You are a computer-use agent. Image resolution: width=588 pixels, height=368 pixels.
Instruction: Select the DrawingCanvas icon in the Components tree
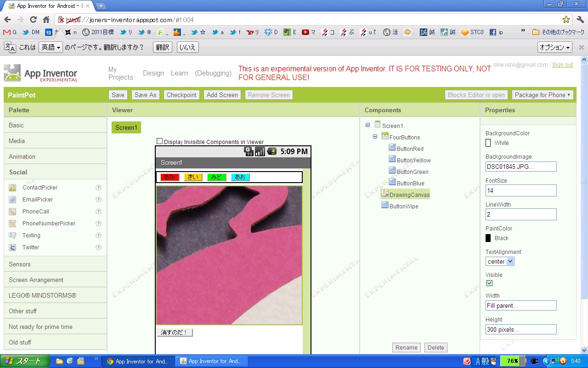coord(385,194)
